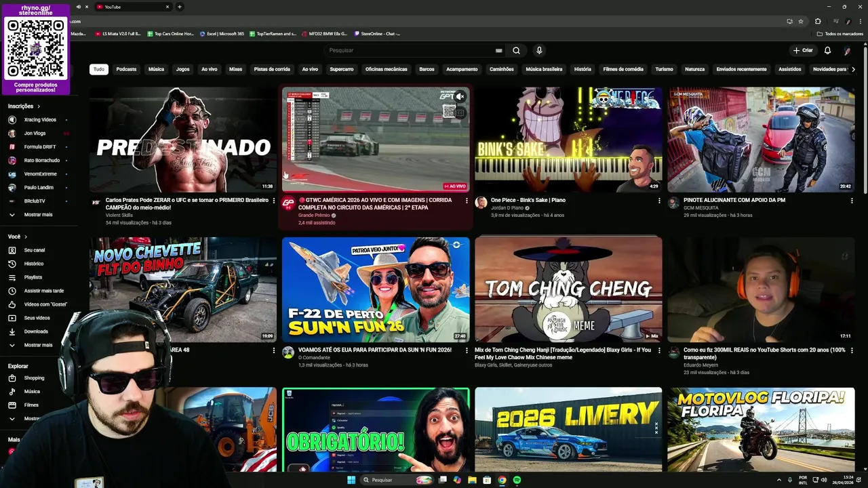868x488 pixels.
Task: Select the Mixes filter chip
Action: [235, 69]
